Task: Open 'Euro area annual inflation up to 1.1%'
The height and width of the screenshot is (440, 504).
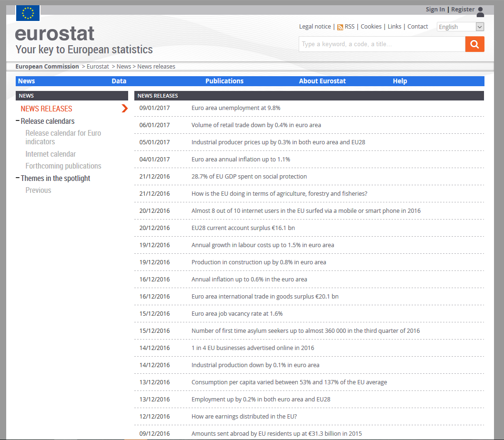Action: click(241, 160)
